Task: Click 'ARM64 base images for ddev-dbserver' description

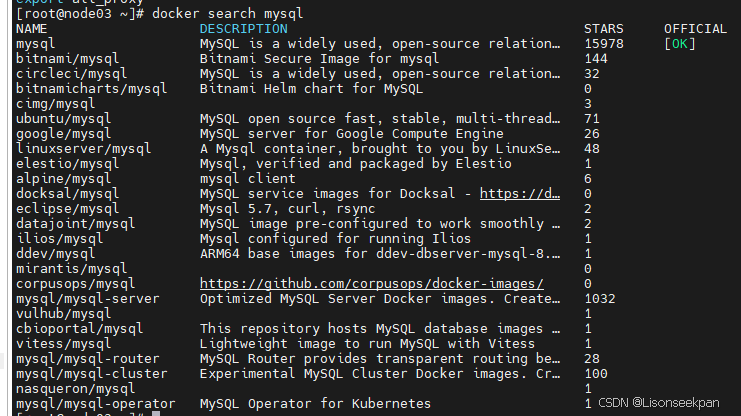Action: click(379, 254)
